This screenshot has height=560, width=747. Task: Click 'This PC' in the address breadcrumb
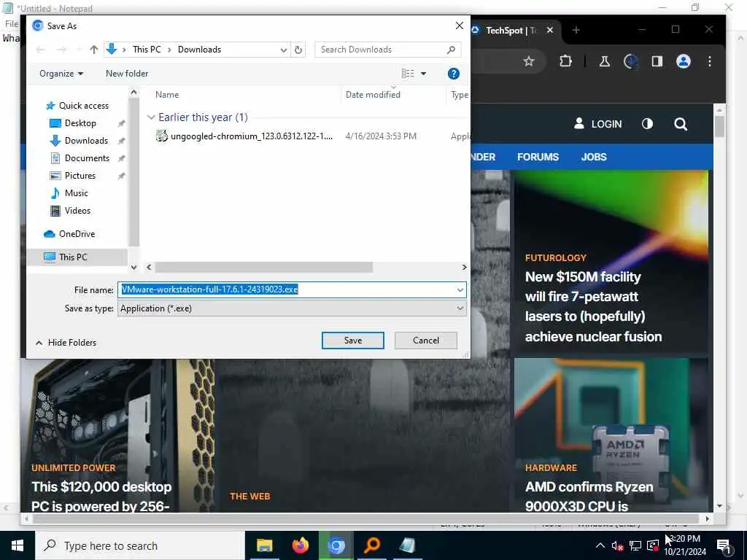click(147, 50)
